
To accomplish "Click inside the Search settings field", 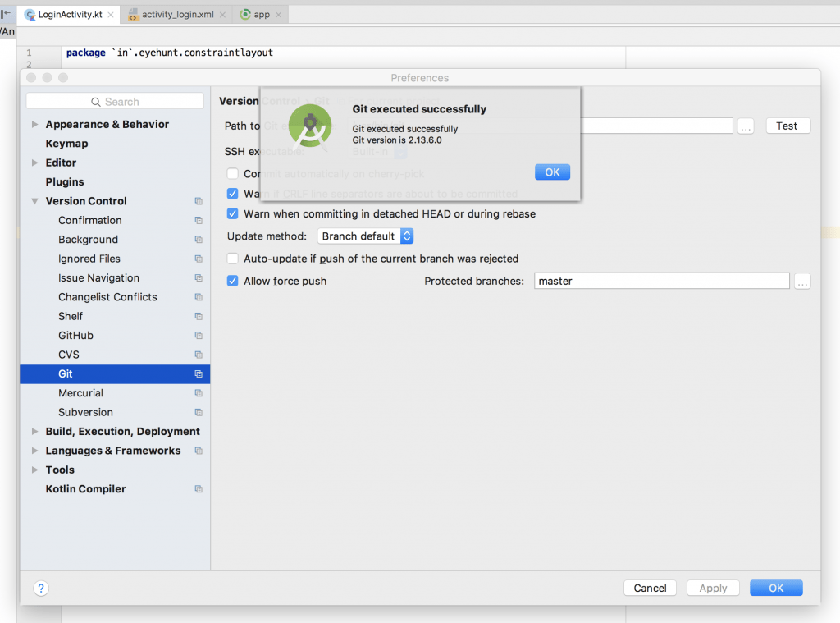I will (x=115, y=100).
